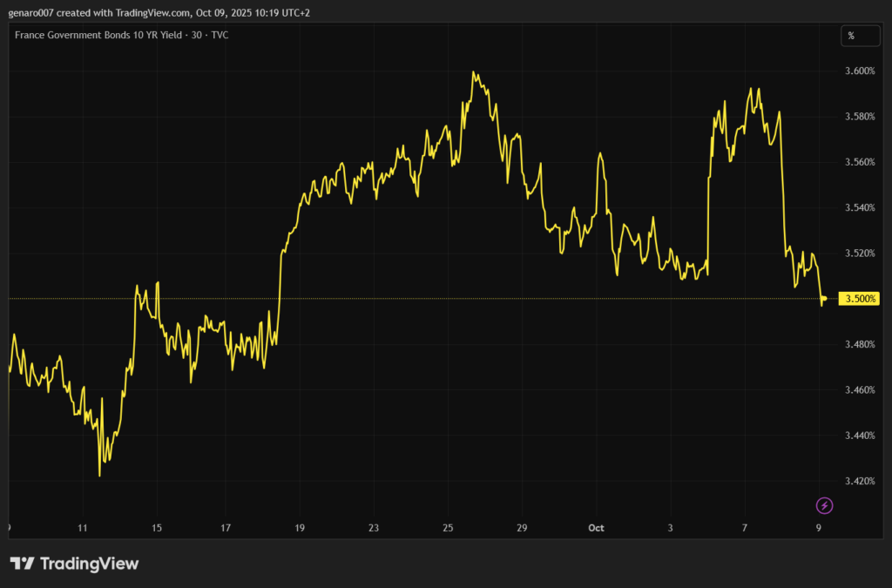Click the 15 date label on time axis
The height and width of the screenshot is (588, 892).
pyautogui.click(x=157, y=528)
